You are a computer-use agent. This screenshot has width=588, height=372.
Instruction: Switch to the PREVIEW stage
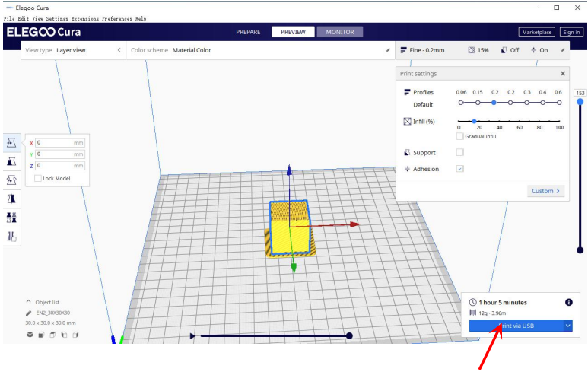tap(293, 32)
